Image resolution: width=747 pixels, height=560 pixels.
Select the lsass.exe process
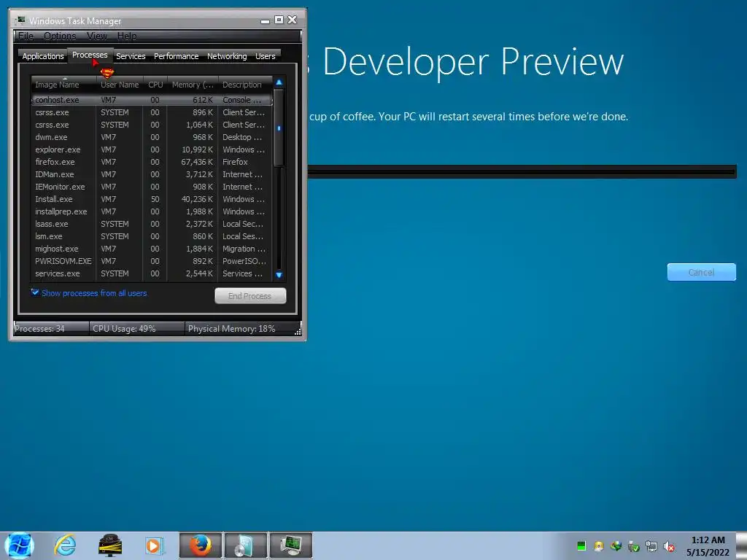[x=152, y=224]
